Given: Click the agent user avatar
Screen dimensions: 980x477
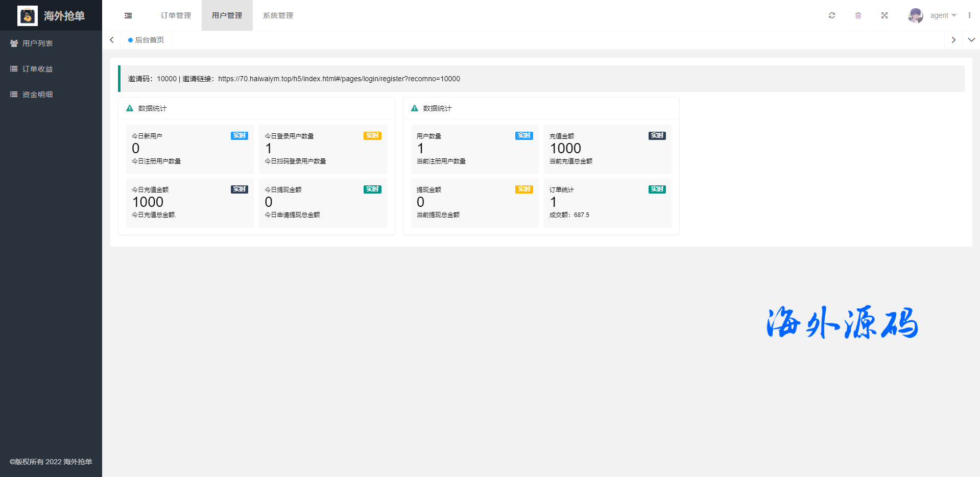Looking at the screenshot, I should (x=915, y=15).
